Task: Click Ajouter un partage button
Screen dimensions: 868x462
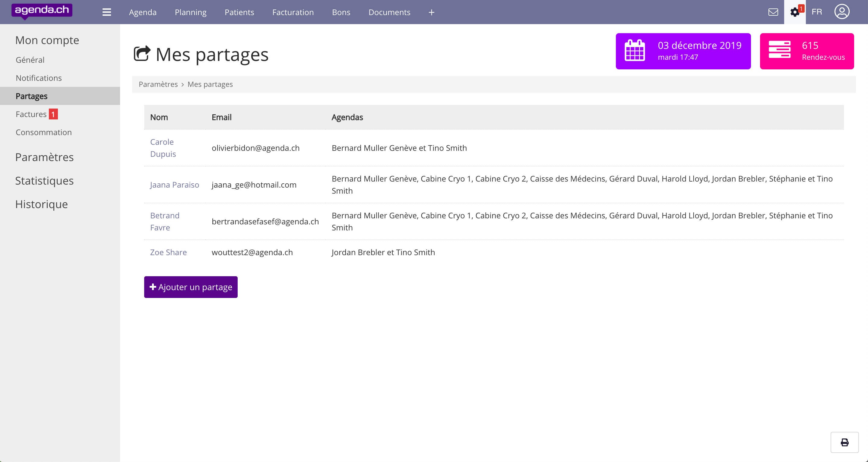Action: point(191,287)
